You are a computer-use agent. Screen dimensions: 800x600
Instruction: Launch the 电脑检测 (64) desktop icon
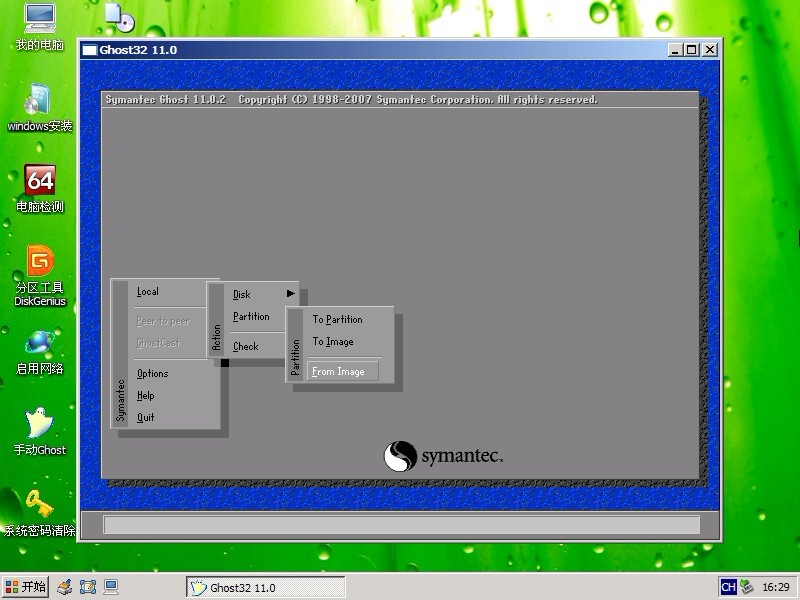click(40, 181)
